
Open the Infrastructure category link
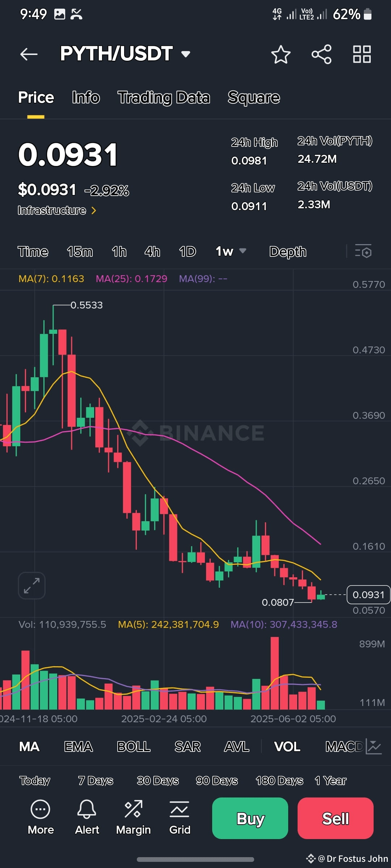pyautogui.click(x=57, y=210)
